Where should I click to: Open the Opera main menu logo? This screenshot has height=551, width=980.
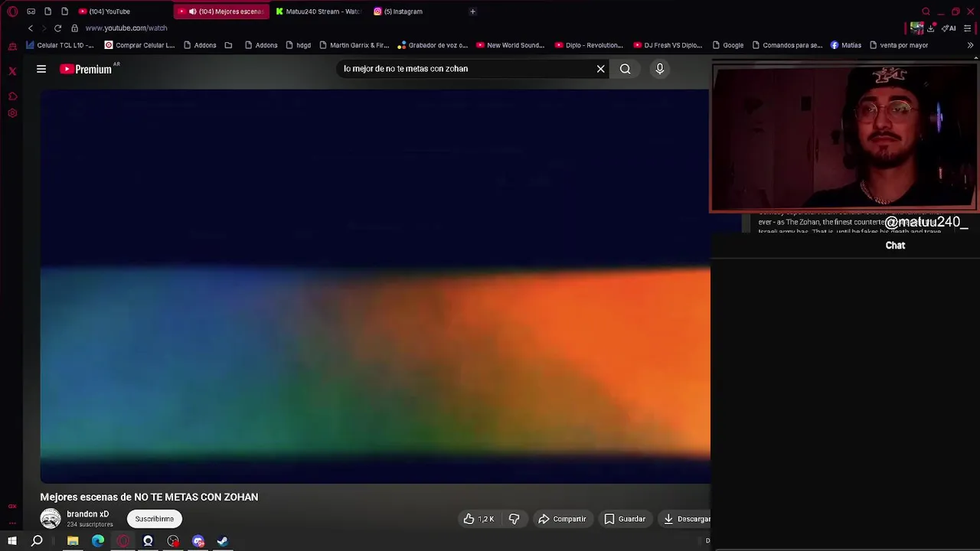(x=12, y=11)
